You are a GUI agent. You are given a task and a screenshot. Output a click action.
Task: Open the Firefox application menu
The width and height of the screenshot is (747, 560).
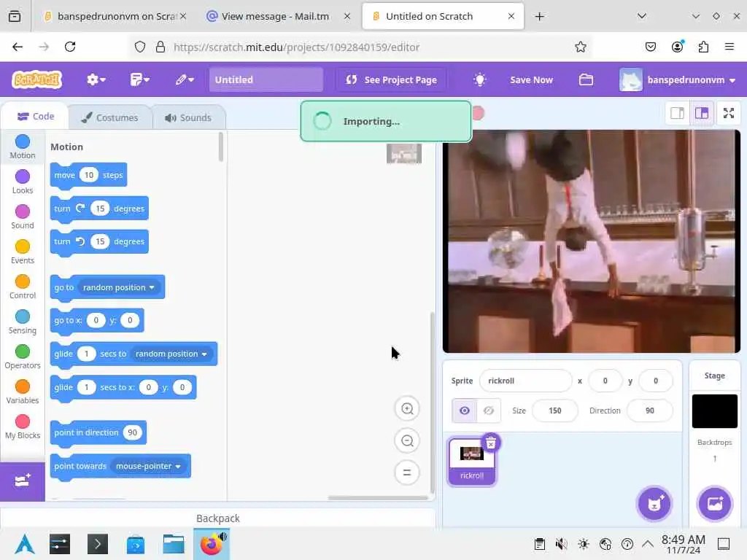pos(729,47)
